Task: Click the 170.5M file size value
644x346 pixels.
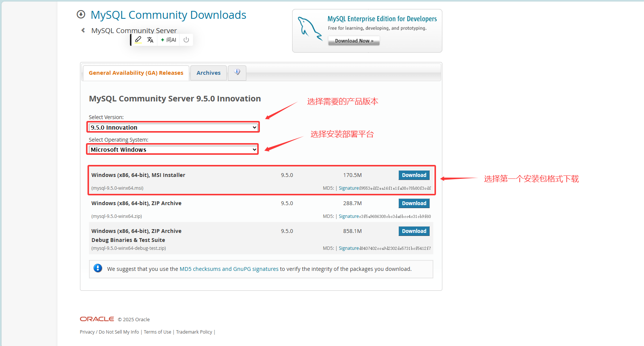Action: 352,175
